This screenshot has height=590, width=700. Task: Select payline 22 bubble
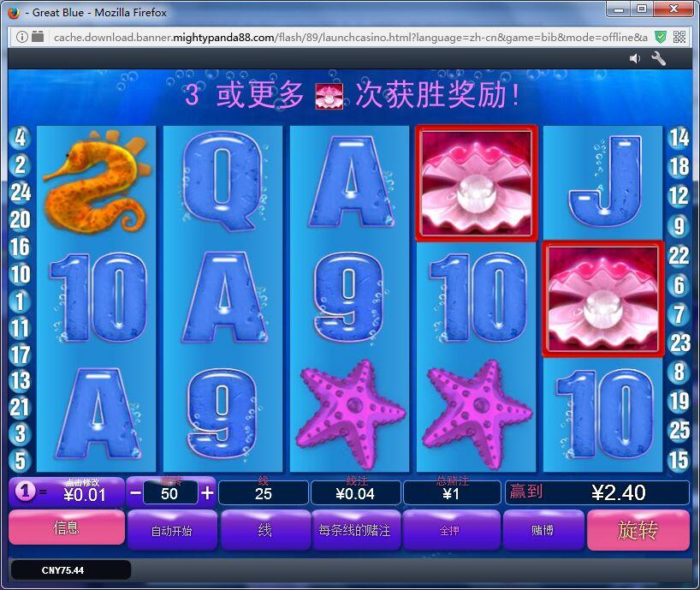pyautogui.click(x=679, y=256)
